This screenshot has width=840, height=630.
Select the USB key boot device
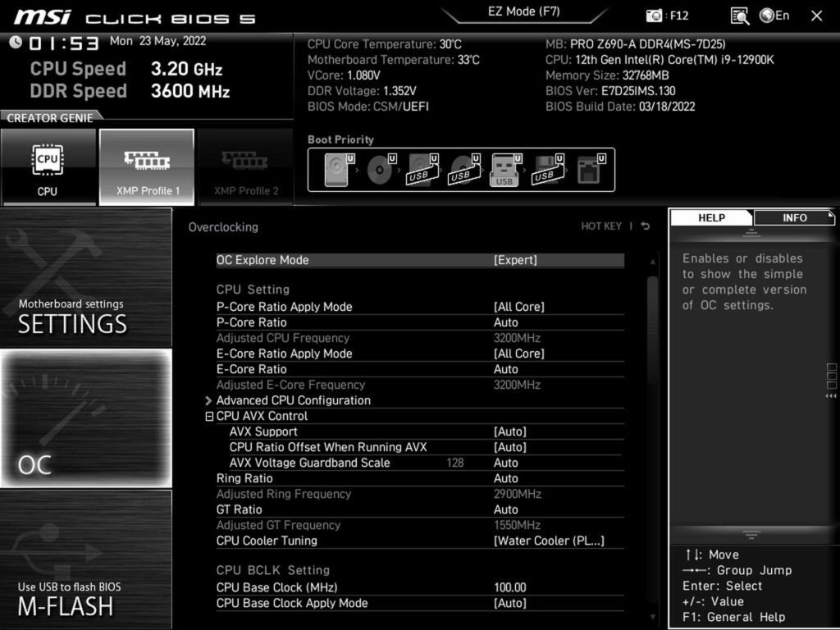point(505,170)
